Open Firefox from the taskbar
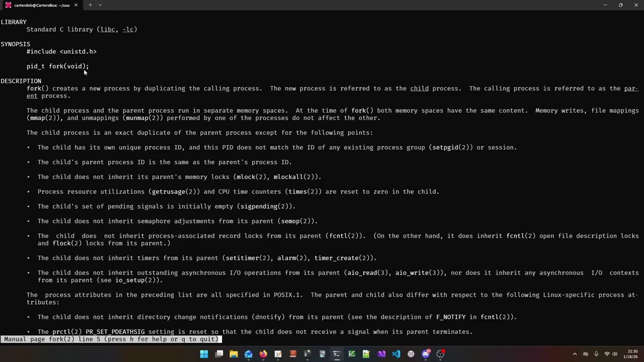The height and width of the screenshot is (362, 644). [263, 354]
